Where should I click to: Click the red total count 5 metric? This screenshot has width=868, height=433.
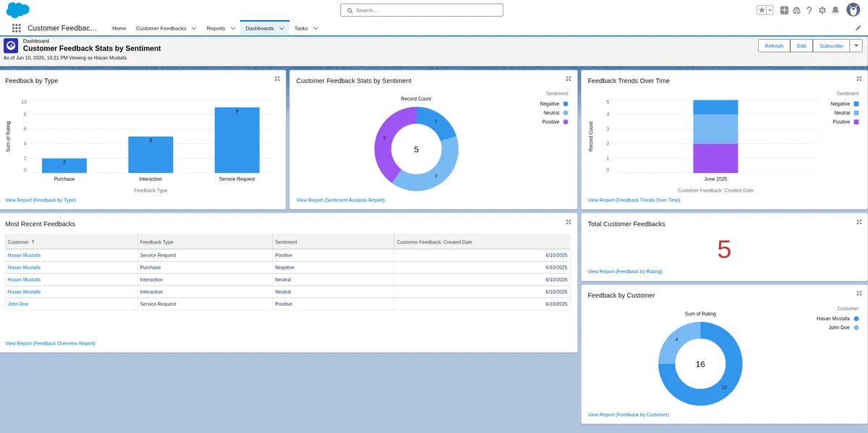tap(724, 249)
